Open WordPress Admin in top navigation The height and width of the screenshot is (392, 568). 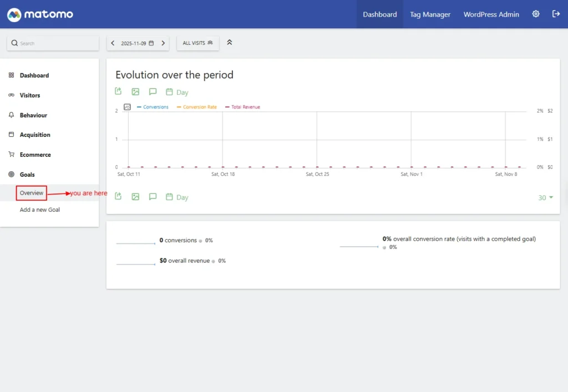point(491,14)
